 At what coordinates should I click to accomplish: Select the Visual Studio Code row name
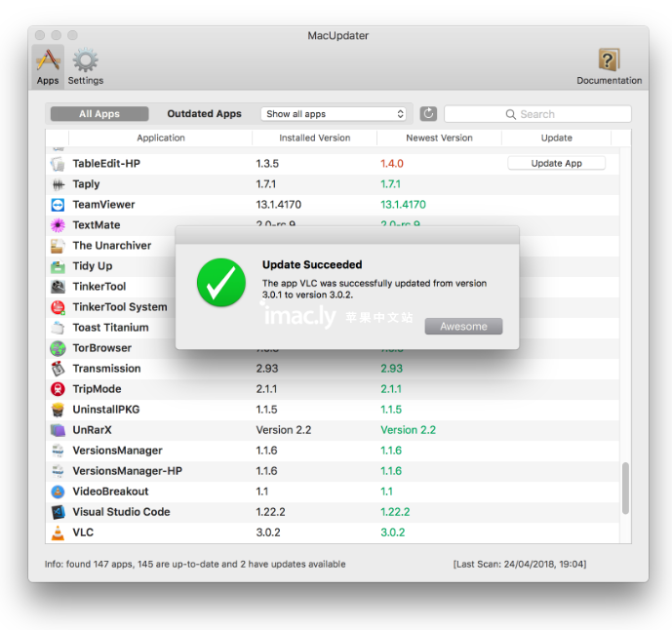point(121,512)
